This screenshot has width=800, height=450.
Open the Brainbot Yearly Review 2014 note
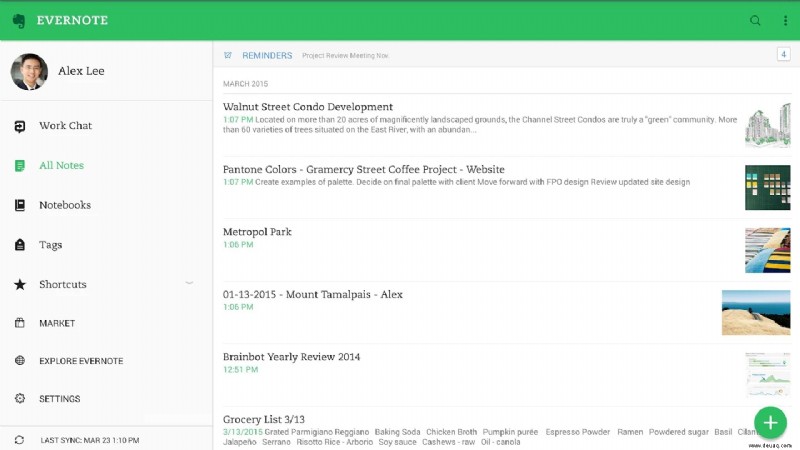(x=506, y=375)
